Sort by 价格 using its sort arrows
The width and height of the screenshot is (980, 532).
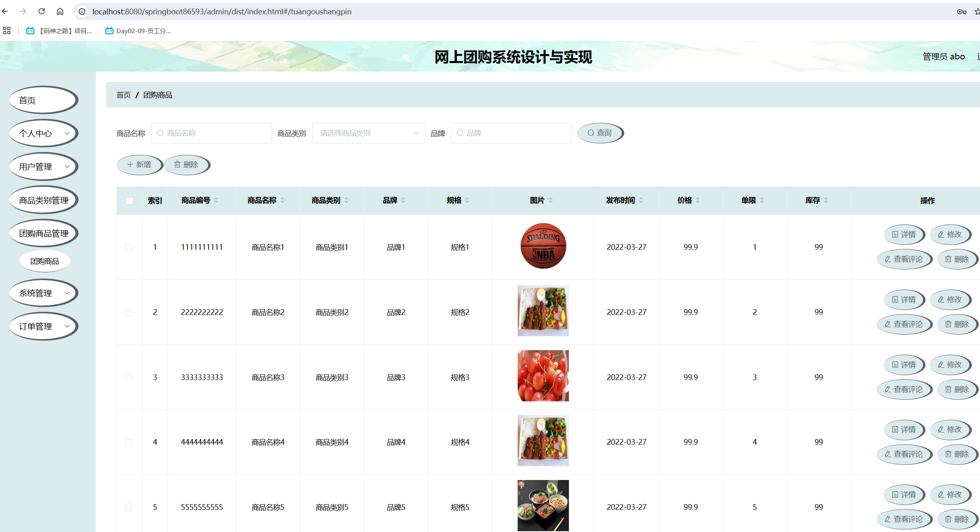[x=698, y=200]
